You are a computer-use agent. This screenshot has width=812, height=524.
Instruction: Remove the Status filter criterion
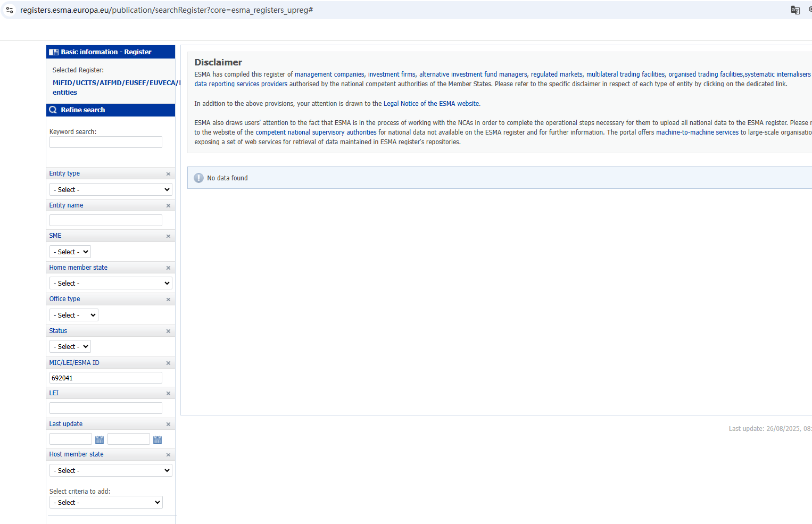[168, 331]
